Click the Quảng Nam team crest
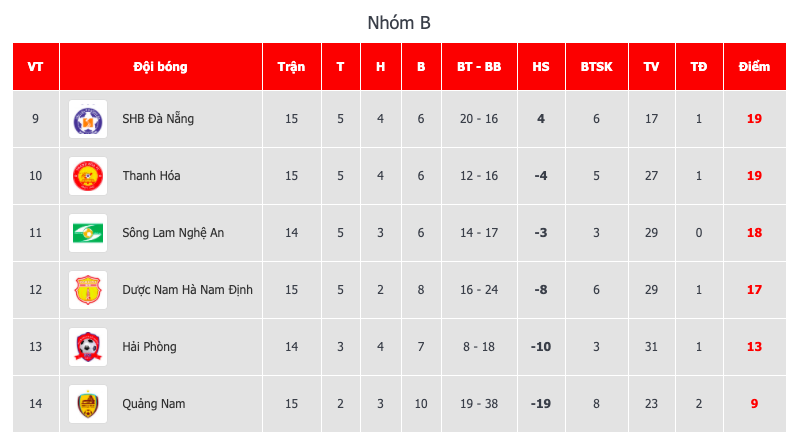 [x=87, y=404]
